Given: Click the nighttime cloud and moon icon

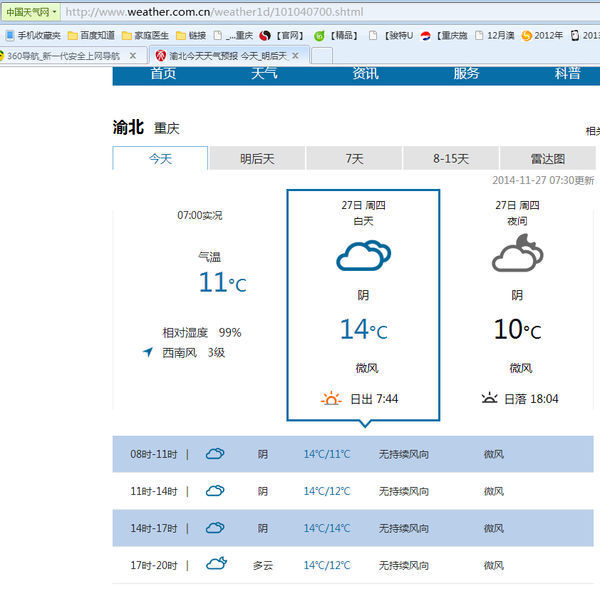Looking at the screenshot, I should 517,253.
